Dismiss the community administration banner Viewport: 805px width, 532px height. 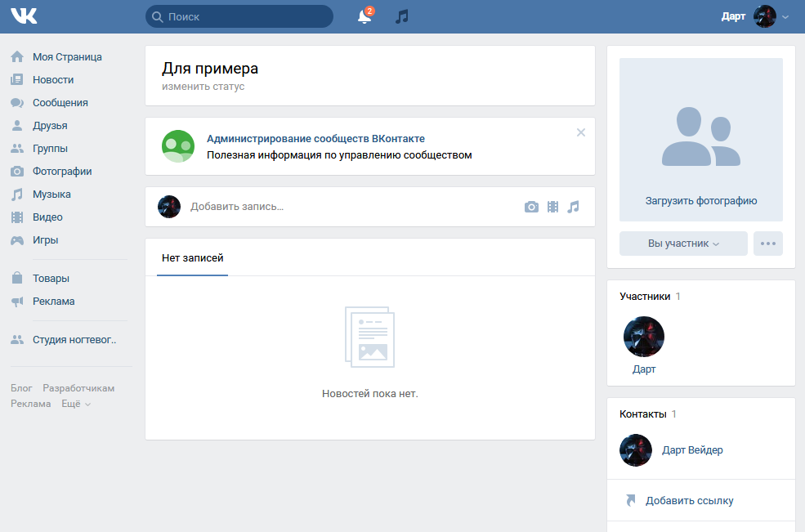(581, 132)
